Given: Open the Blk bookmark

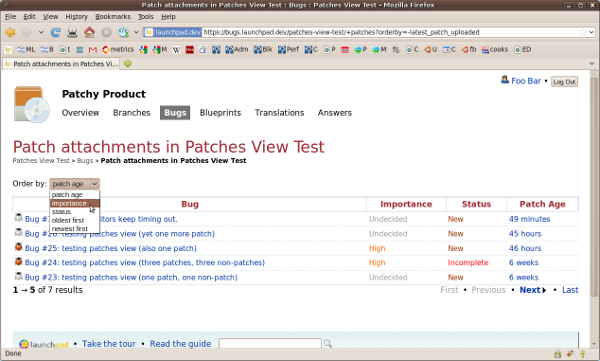Looking at the screenshot, I should pos(263,49).
